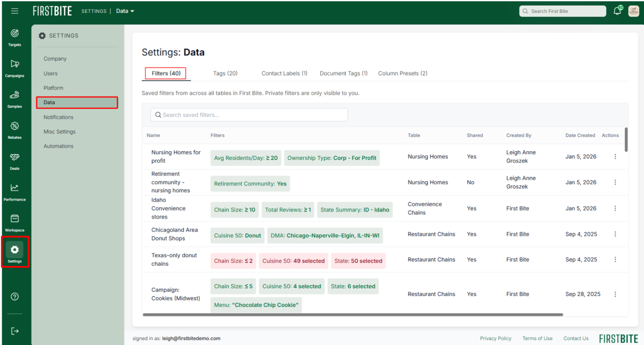Select the Texas-only donut chains filter name

(174, 260)
